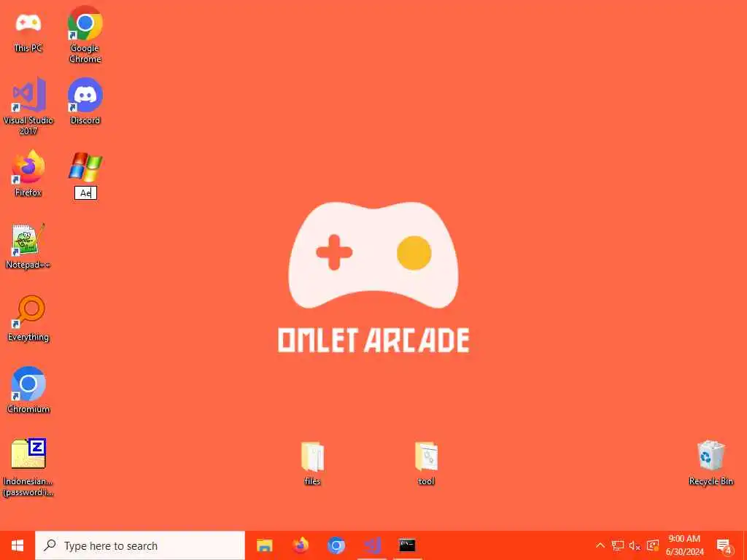The height and width of the screenshot is (560, 747).
Task: Select the "tool" folder on the desktop
Action: click(426, 464)
